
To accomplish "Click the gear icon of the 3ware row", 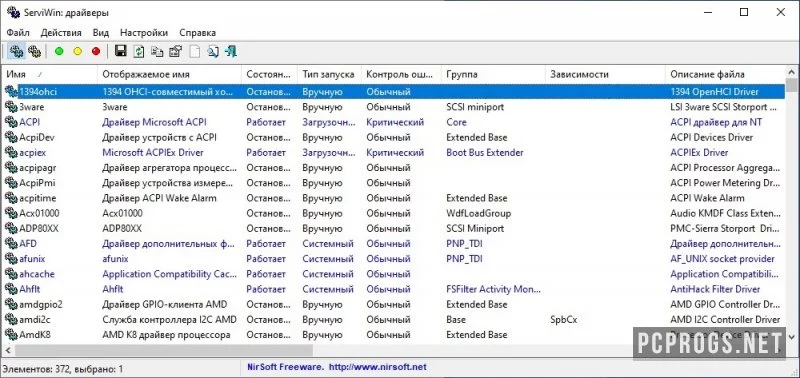I will click(11, 107).
